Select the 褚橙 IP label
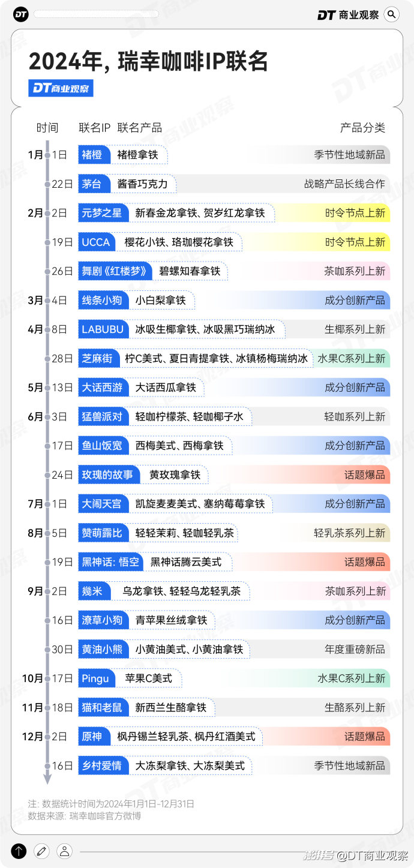This screenshot has width=414, height=868. coord(94,155)
